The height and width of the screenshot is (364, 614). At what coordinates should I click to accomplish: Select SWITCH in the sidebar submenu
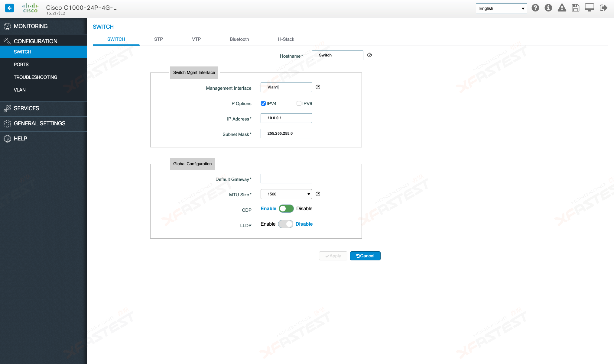point(43,52)
